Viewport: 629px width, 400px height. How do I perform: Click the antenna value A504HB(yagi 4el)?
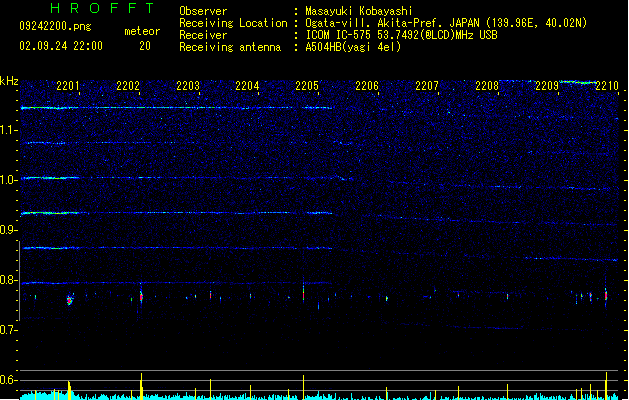(x=353, y=47)
